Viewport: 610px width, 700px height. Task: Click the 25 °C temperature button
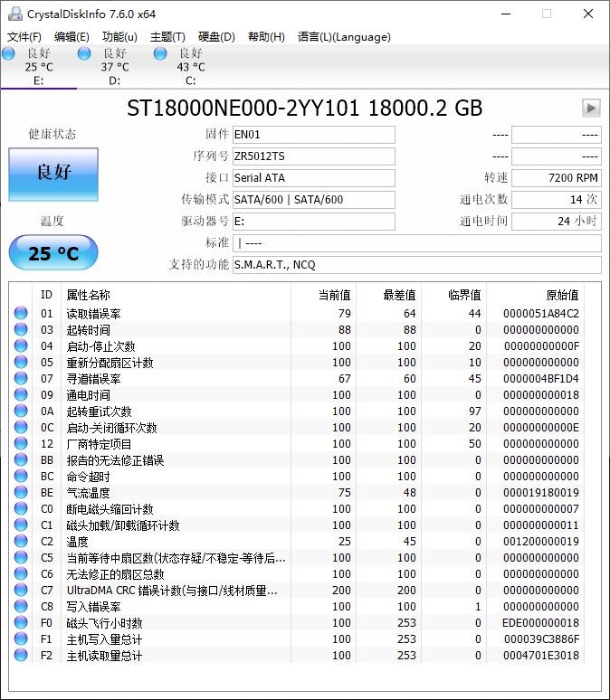[x=52, y=253]
